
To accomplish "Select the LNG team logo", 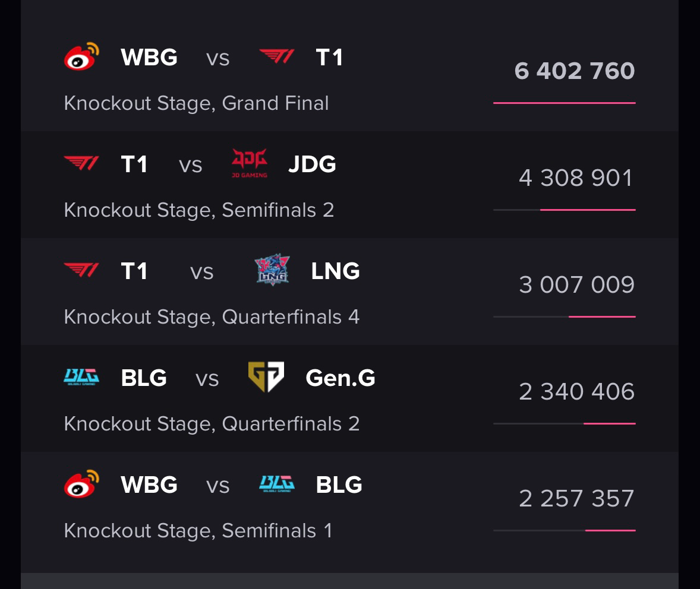I will point(272,270).
